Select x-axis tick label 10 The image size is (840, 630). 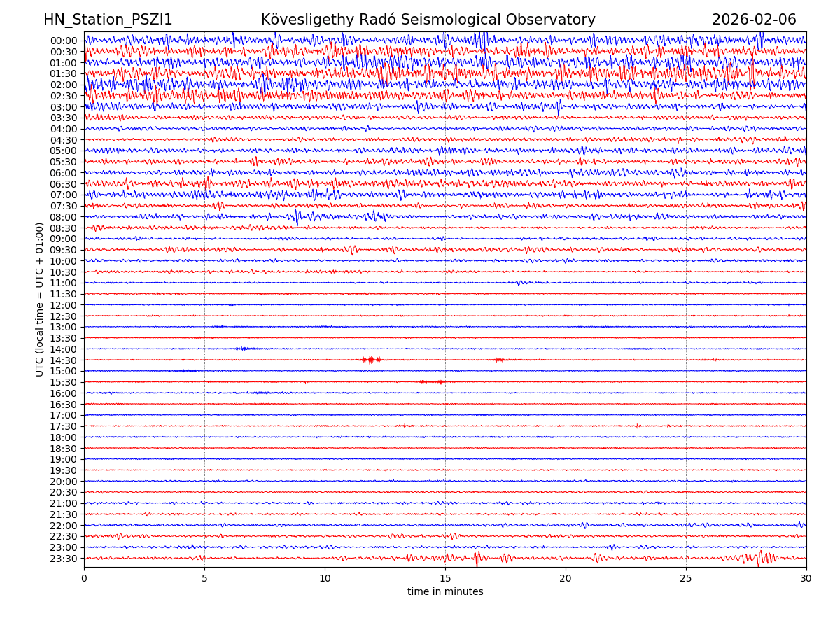tap(325, 579)
